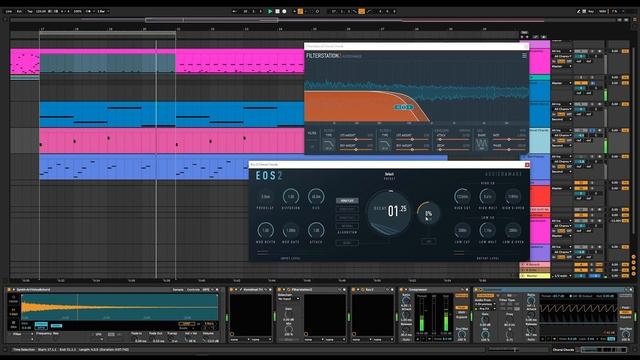Click the Dry/Wet knob in the first Compressor
The image size is (640, 360).
pyautogui.click(x=462, y=335)
